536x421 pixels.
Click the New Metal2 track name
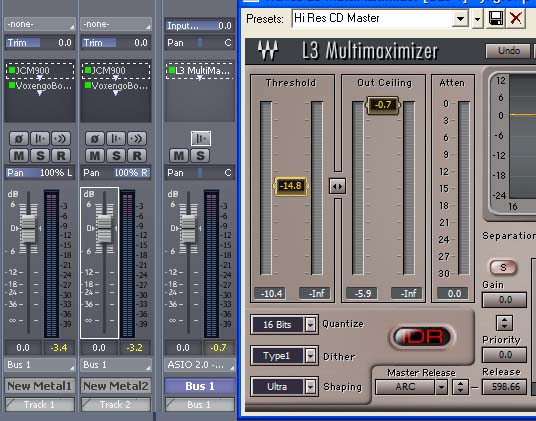click(116, 386)
